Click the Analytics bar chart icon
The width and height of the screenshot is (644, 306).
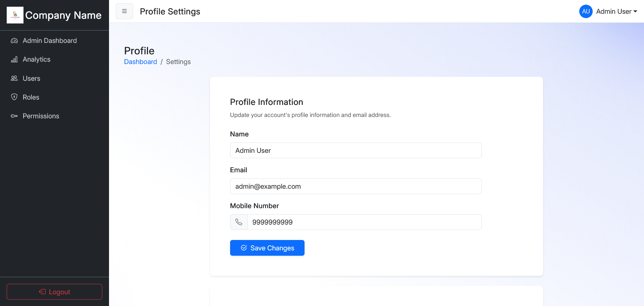[14, 60]
